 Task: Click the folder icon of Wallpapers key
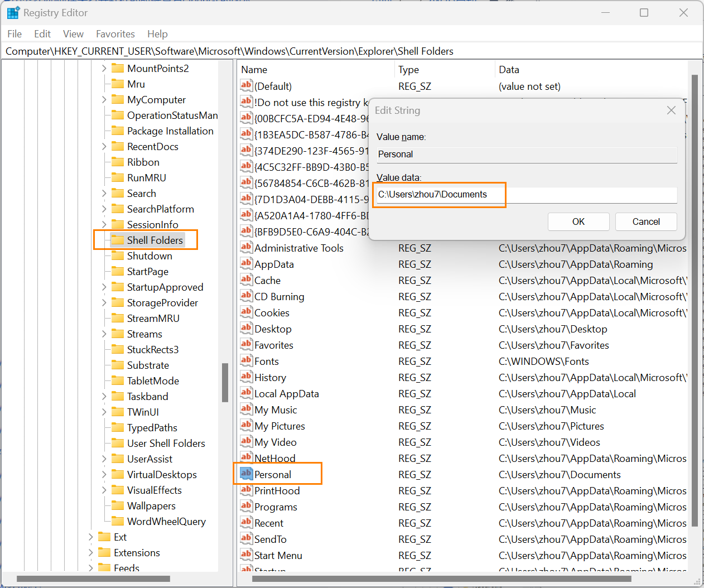pyautogui.click(x=117, y=505)
